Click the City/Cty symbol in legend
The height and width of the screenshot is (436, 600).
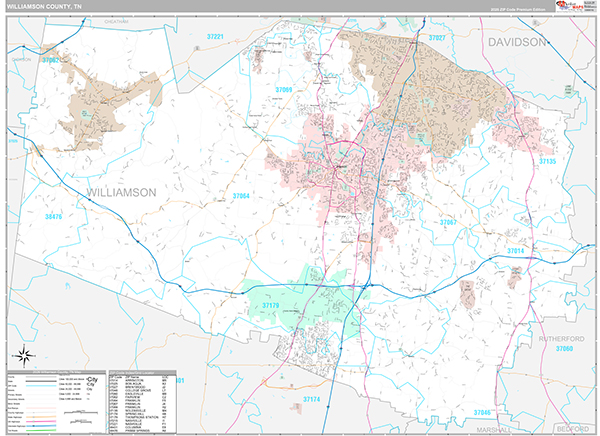coord(91,381)
